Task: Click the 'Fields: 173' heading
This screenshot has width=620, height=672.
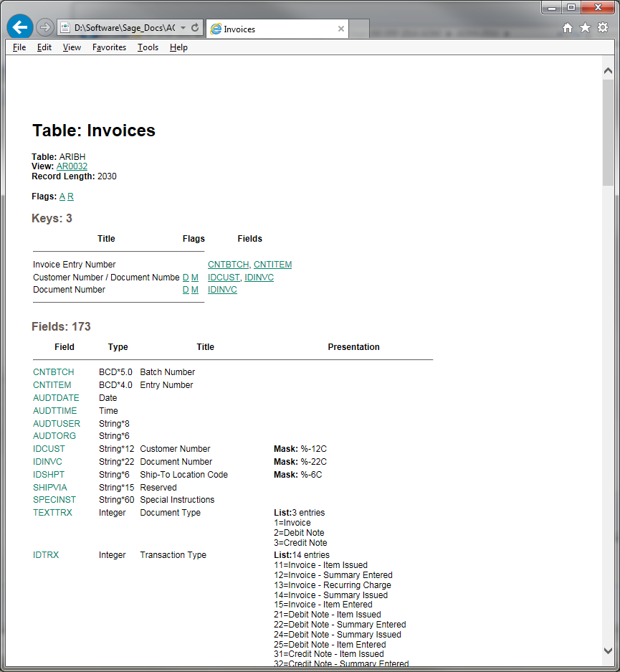Action: pyautogui.click(x=61, y=326)
